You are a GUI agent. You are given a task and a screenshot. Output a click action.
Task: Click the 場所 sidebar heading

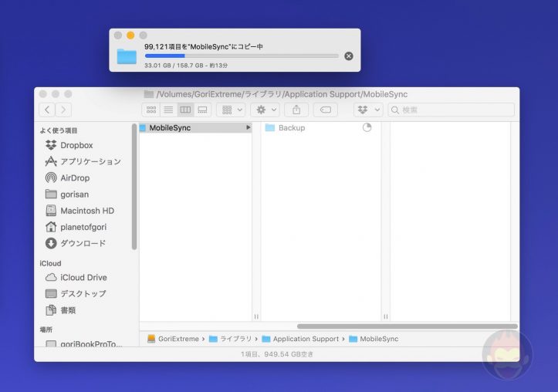(46, 329)
